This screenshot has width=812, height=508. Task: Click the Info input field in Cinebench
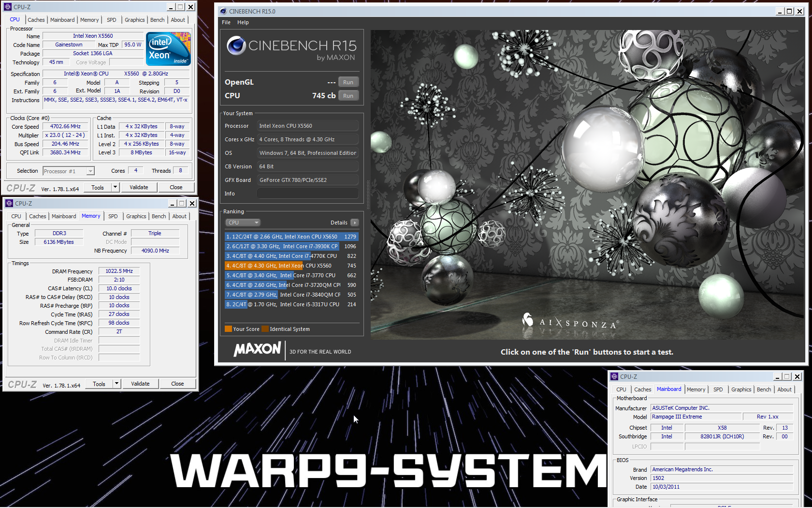tap(308, 194)
